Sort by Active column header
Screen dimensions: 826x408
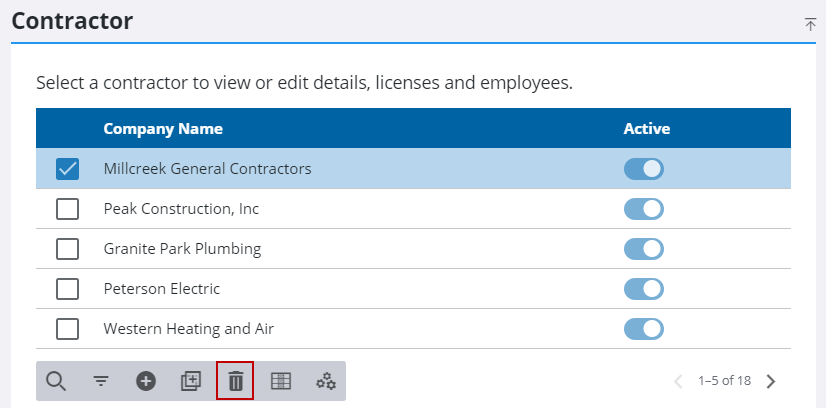[647, 129]
